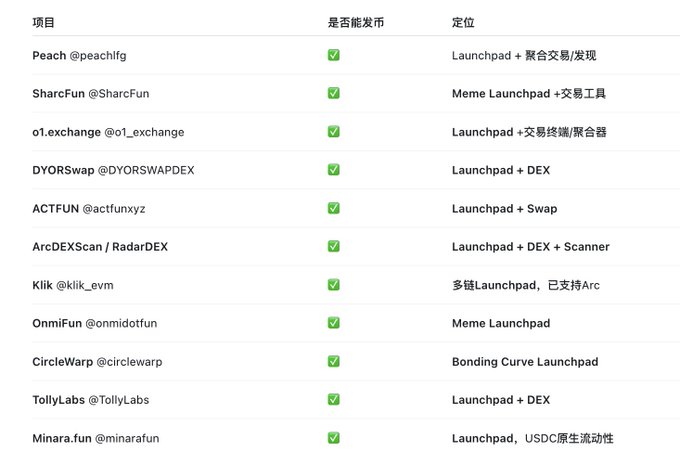Click the green checkmark in CircleWarp row

(x=333, y=361)
